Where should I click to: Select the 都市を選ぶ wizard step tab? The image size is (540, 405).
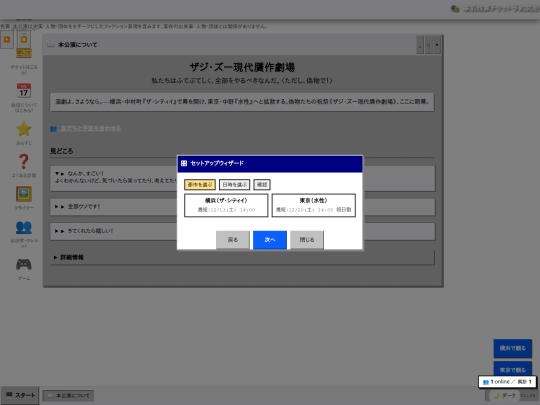point(200,185)
